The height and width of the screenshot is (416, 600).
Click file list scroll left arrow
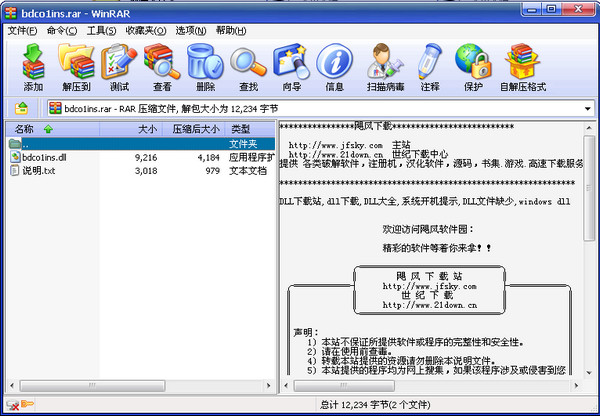[x=12, y=385]
